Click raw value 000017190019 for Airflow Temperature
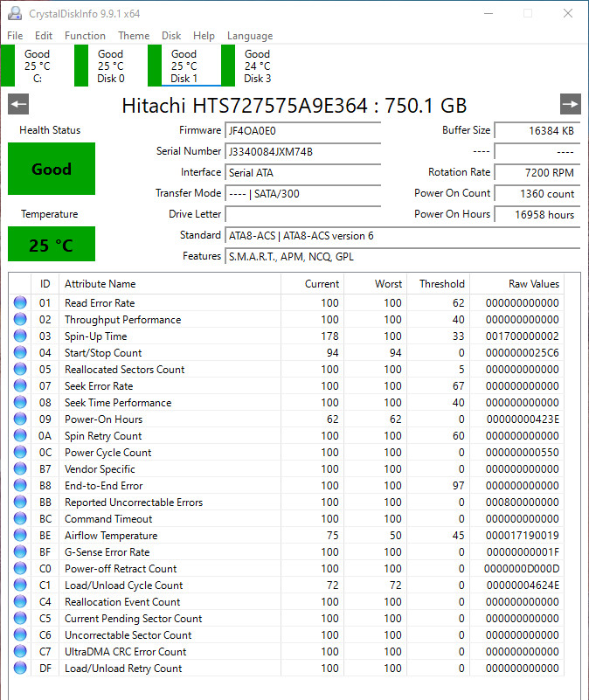 (523, 535)
